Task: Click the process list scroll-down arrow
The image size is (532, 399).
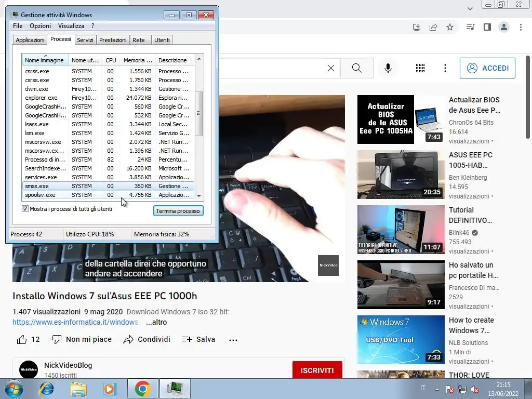Action: 199,196
